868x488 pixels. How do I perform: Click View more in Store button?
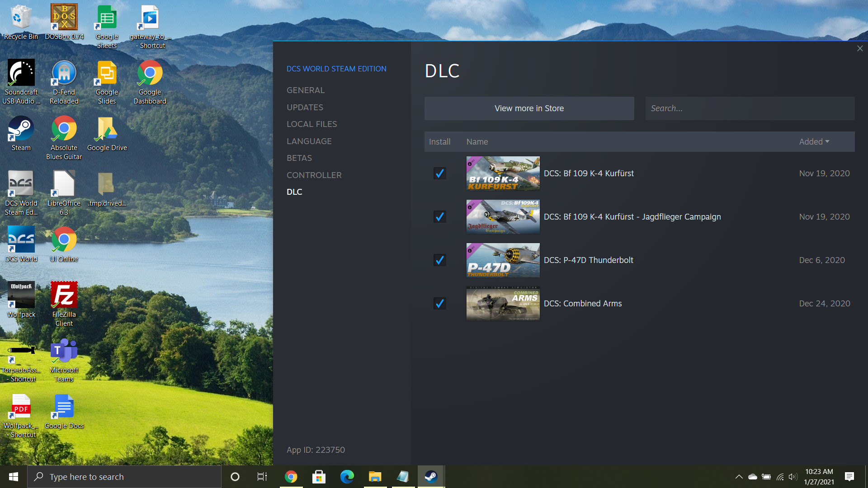tap(529, 108)
